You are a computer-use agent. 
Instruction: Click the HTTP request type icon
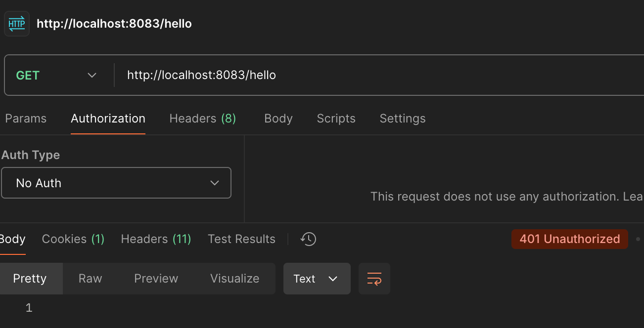17,24
